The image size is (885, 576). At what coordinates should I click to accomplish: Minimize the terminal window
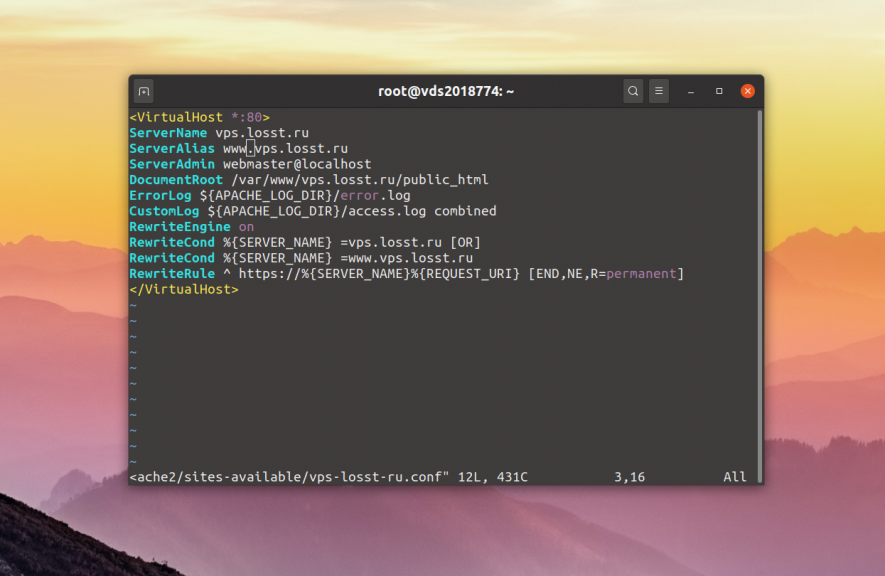point(691,91)
